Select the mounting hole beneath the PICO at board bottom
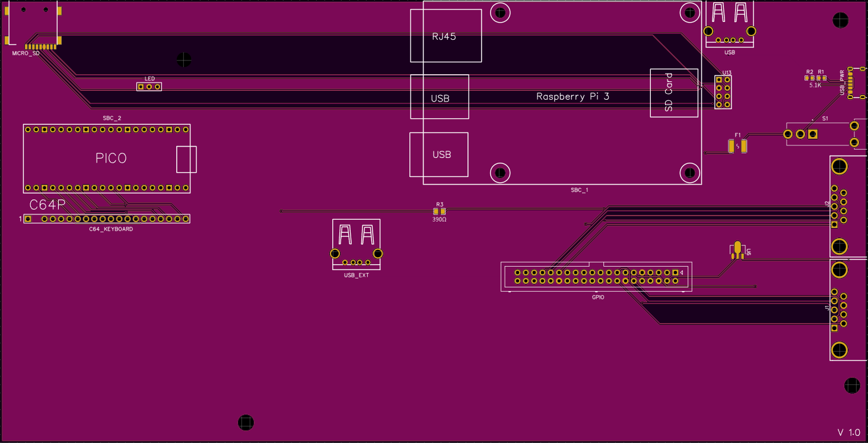The height and width of the screenshot is (443, 868). 246,423
